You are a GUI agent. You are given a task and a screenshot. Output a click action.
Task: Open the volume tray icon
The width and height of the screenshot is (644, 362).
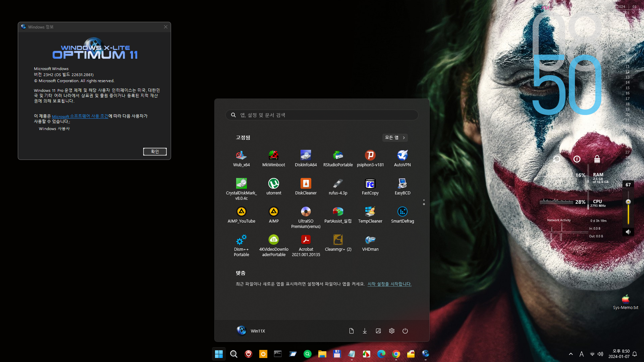tap(600, 354)
